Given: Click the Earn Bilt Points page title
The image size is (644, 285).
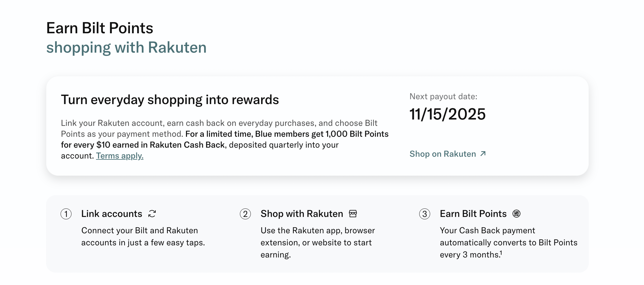Looking at the screenshot, I should pos(100,28).
